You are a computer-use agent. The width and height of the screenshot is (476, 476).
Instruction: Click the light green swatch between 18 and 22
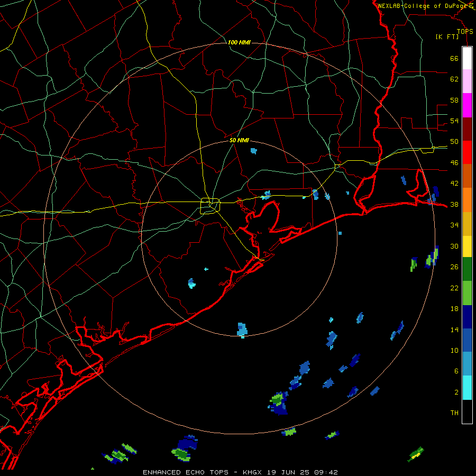pos(467,293)
